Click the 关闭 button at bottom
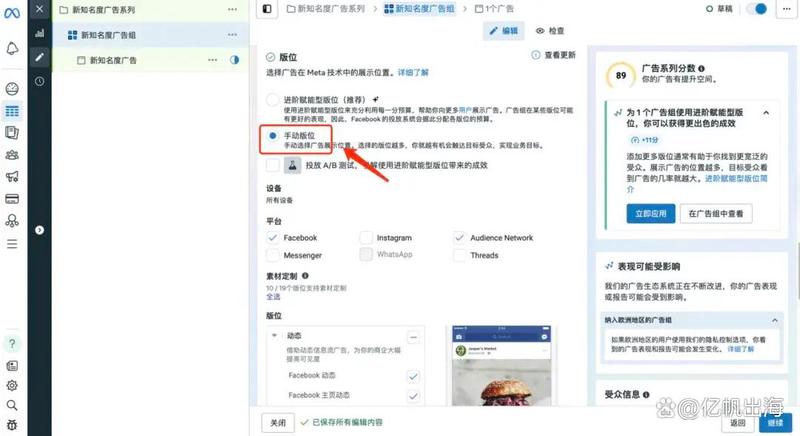The image size is (800, 436). (278, 423)
